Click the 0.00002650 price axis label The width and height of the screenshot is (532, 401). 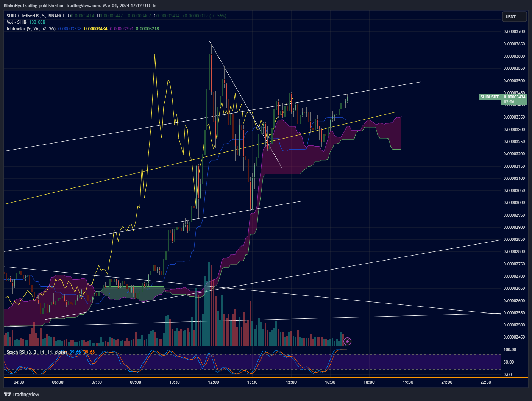[514, 289]
